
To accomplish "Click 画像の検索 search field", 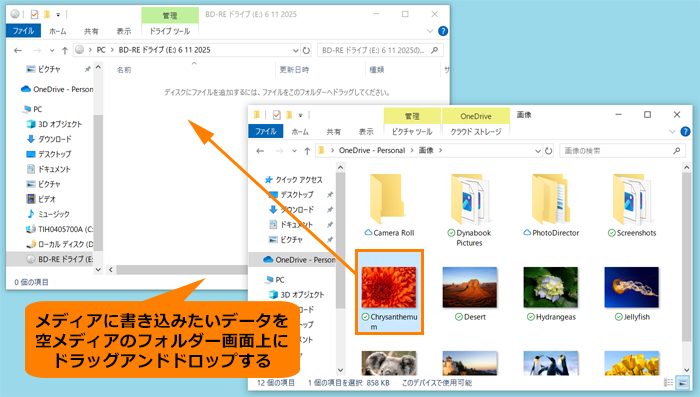I will [x=622, y=151].
